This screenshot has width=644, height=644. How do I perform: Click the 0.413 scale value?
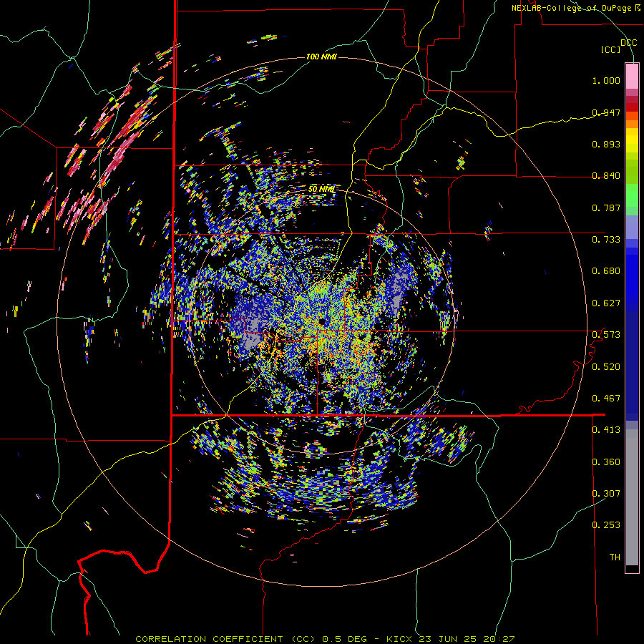tap(606, 430)
